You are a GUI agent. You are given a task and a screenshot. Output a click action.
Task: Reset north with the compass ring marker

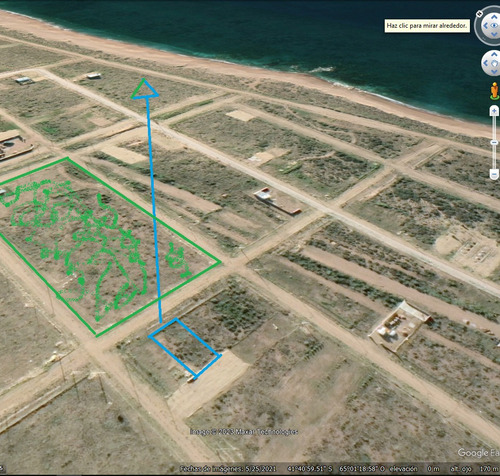tap(479, 14)
